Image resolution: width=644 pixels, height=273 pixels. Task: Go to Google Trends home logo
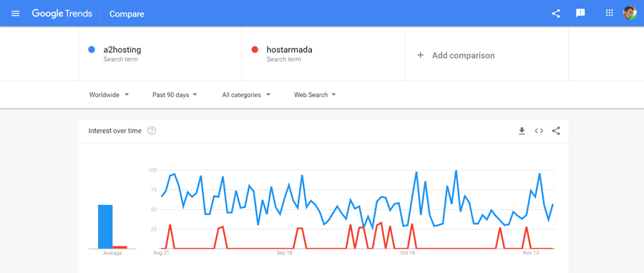coord(62,14)
